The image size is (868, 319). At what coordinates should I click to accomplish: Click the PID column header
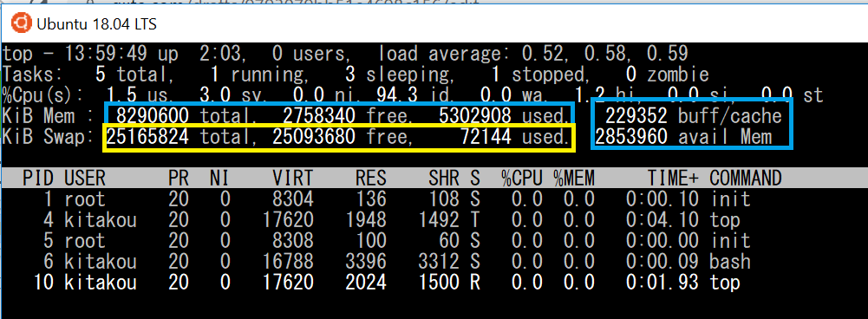[x=37, y=178]
